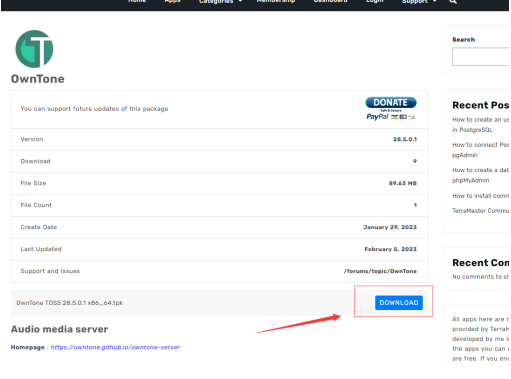Click the 'Audio media server' heading
511x379 pixels.
pyautogui.click(x=59, y=329)
